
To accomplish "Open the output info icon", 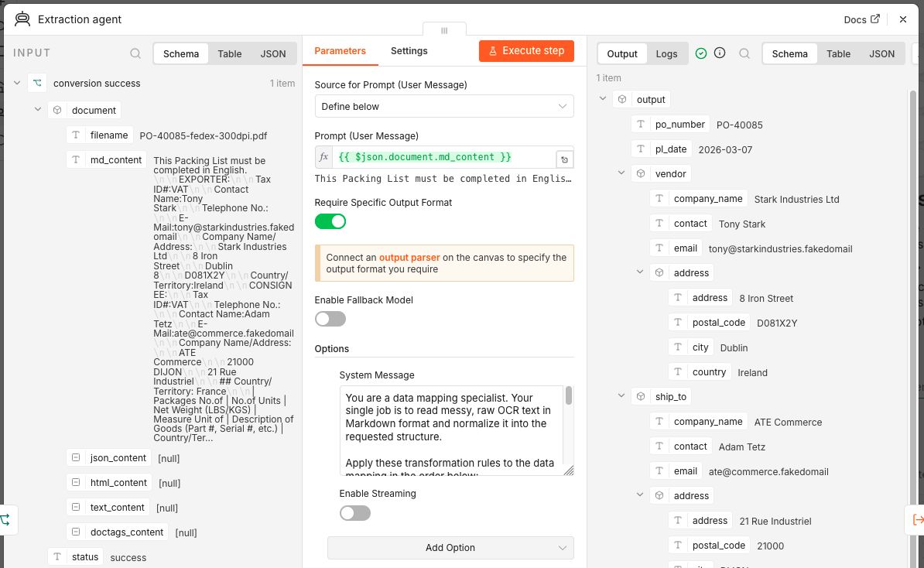I will click(x=720, y=53).
